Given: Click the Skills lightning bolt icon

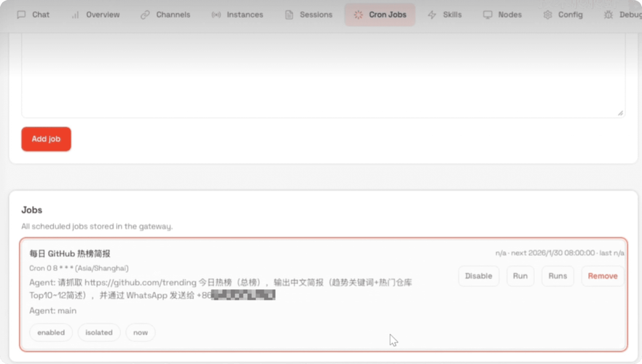Looking at the screenshot, I should [432, 15].
